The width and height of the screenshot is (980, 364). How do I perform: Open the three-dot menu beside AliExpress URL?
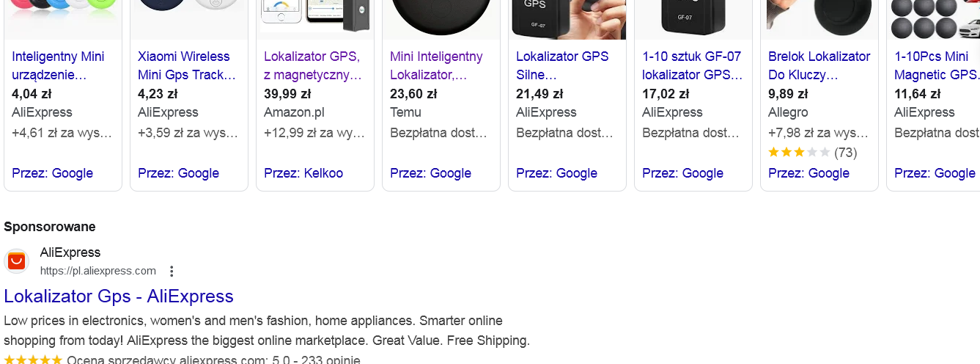pos(172,271)
